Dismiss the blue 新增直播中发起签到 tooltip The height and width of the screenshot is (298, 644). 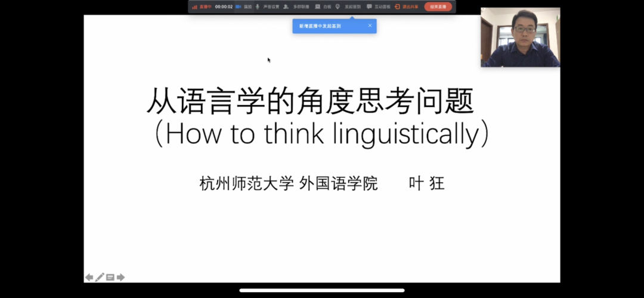(x=370, y=26)
